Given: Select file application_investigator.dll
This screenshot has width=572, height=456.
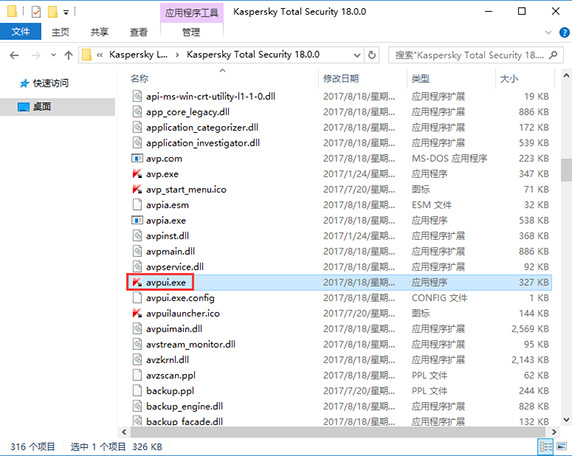Looking at the screenshot, I should (x=203, y=143).
